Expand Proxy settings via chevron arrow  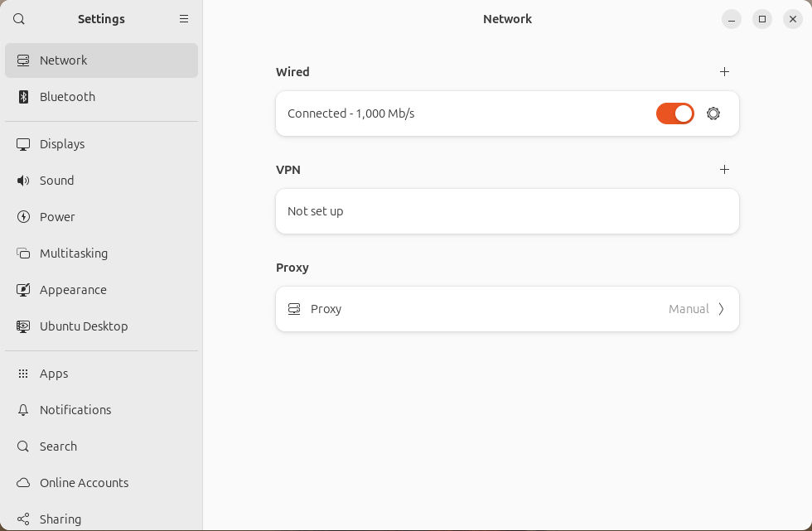coord(721,309)
